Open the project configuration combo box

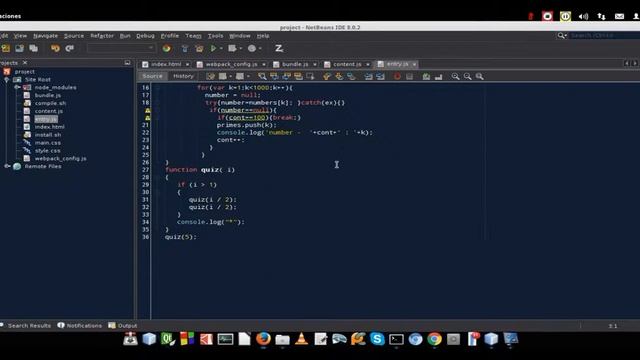tap(121, 48)
